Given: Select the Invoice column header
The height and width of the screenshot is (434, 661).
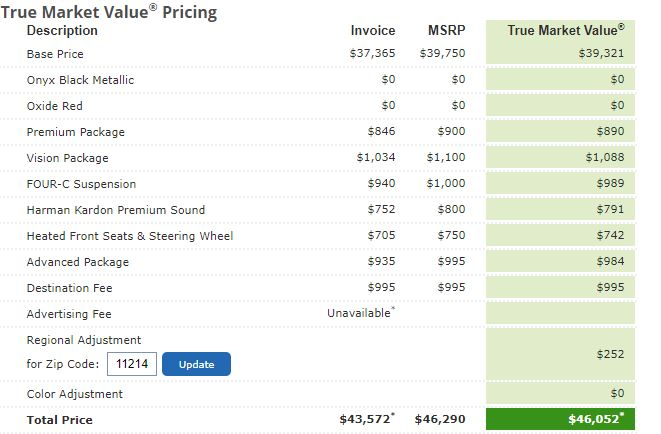Looking at the screenshot, I should pyautogui.click(x=373, y=31).
